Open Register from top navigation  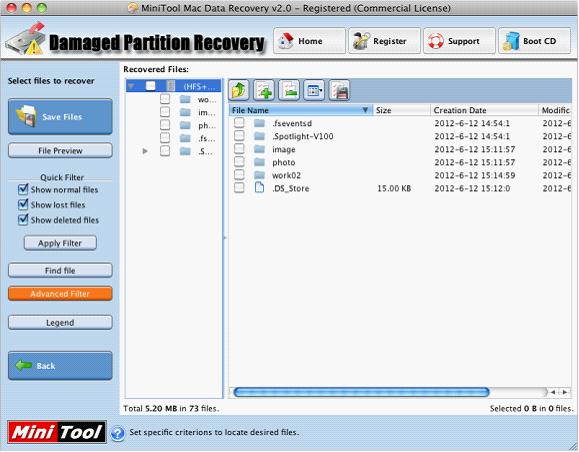coord(384,41)
